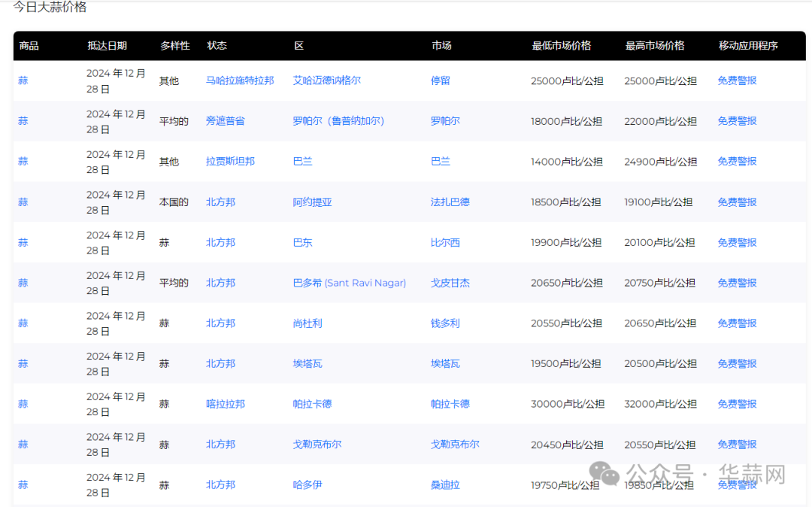Screen dimensions: 812x507
Task: Click the 本国的 variety cell
Action: coord(174,202)
